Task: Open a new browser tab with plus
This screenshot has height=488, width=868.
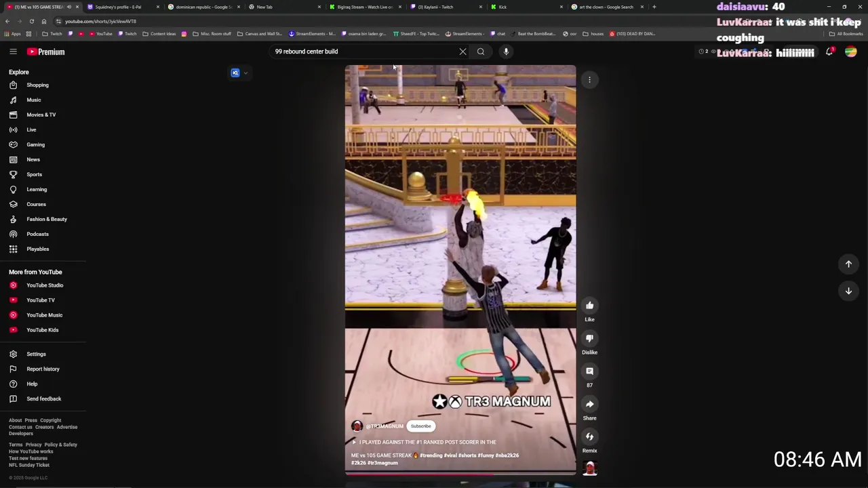Action: click(x=654, y=7)
